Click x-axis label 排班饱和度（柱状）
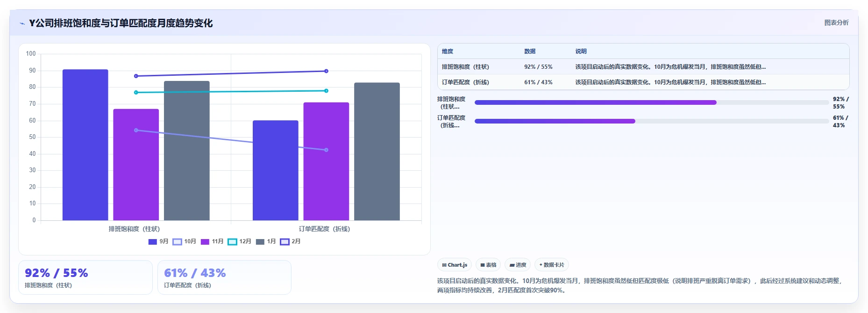This screenshot has width=868, height=313. [134, 229]
